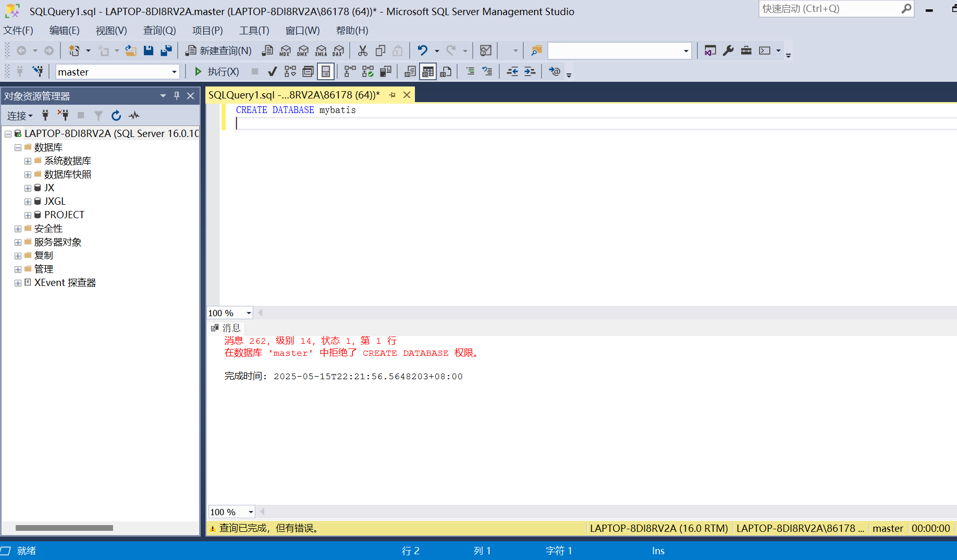Parse query with the checkmark icon
This screenshot has height=560, width=957.
point(272,71)
